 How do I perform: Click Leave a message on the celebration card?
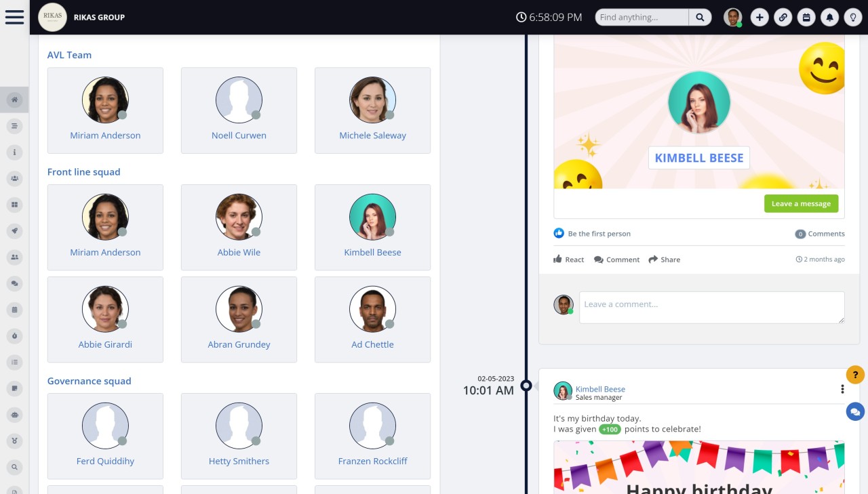[x=801, y=203]
